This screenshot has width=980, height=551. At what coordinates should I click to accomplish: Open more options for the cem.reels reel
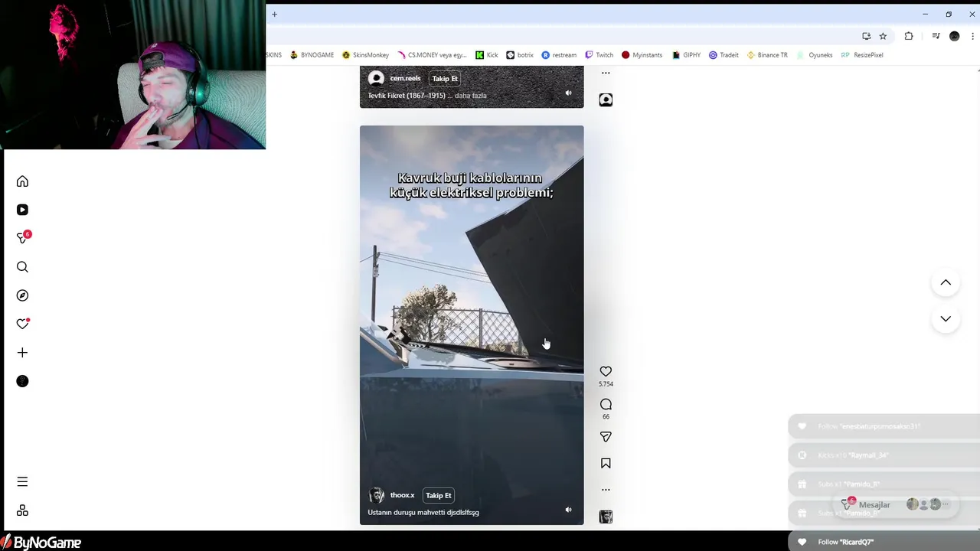pos(606,73)
